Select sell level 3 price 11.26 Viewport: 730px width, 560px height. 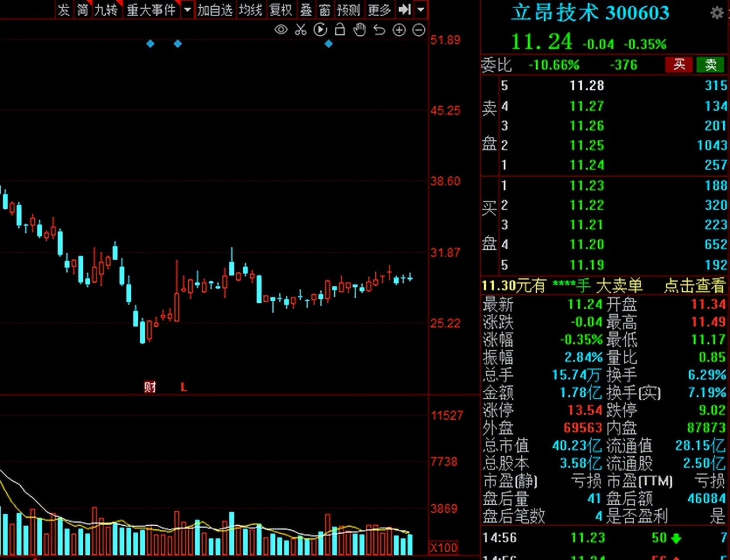tap(586, 125)
